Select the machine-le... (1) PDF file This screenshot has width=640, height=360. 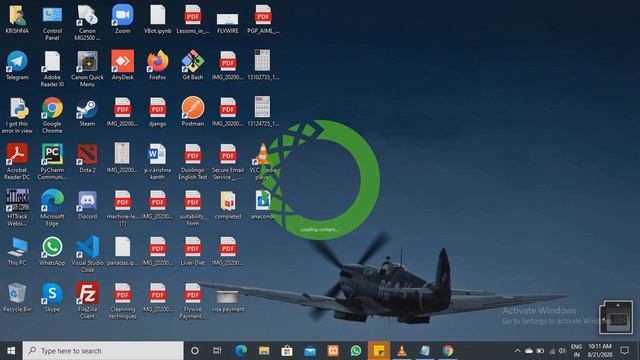[122, 208]
